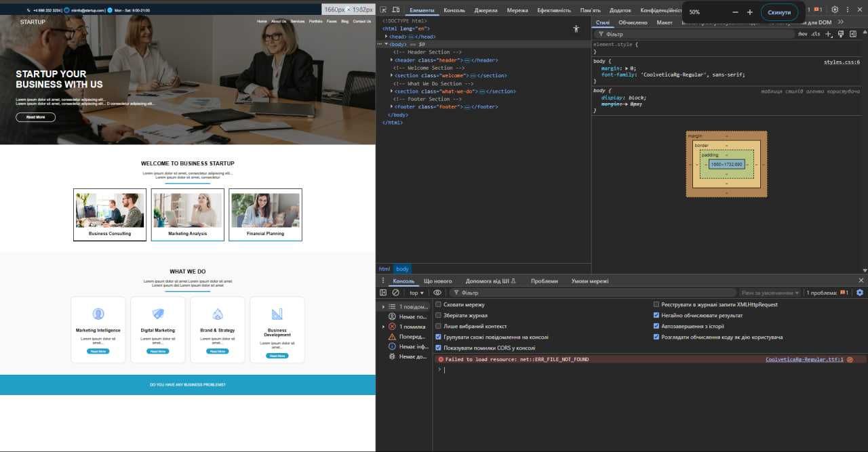Uncheck 'Негайно обчислювати результат' checkbox

656,315
